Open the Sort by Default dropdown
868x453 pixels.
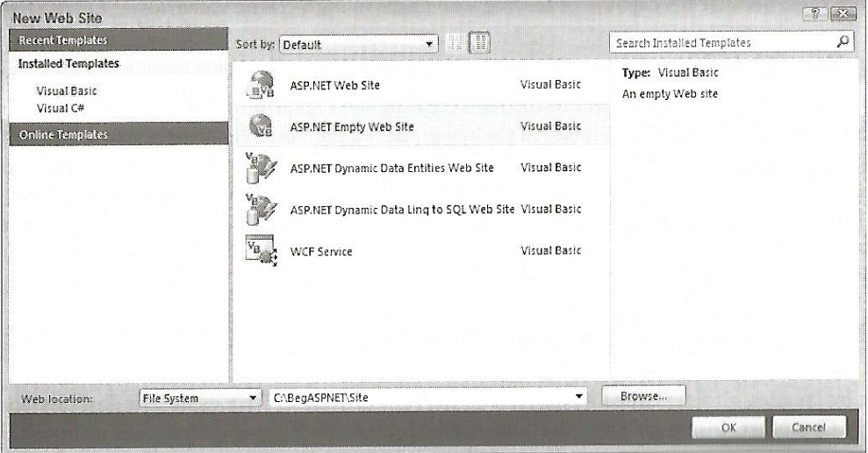(359, 44)
